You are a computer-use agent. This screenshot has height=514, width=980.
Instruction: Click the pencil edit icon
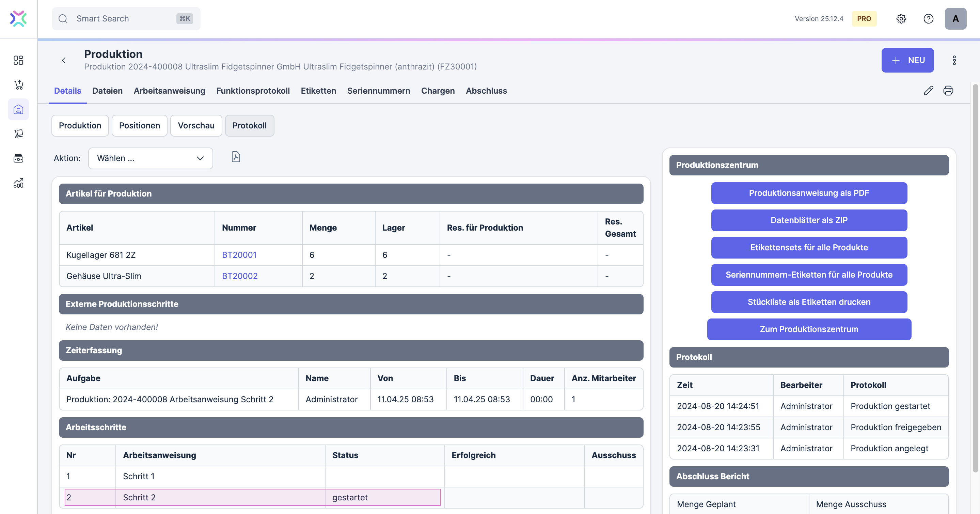pos(928,91)
